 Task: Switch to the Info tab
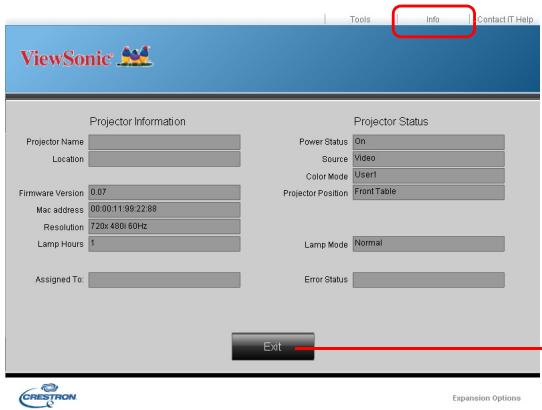pyautogui.click(x=433, y=19)
